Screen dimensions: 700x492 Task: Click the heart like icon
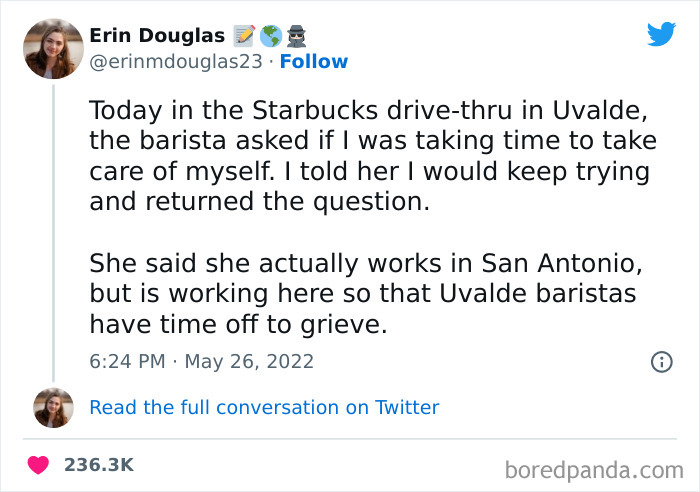(x=39, y=465)
